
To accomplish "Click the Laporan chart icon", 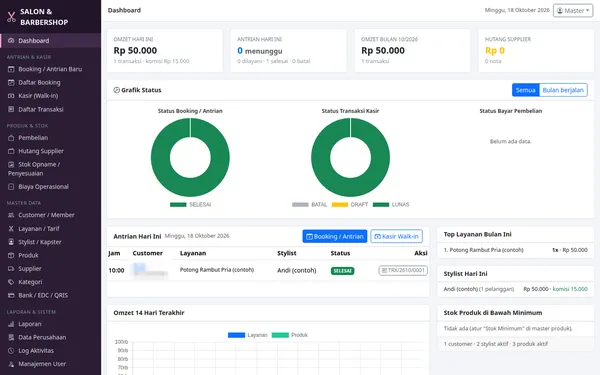I will click(x=11, y=324).
